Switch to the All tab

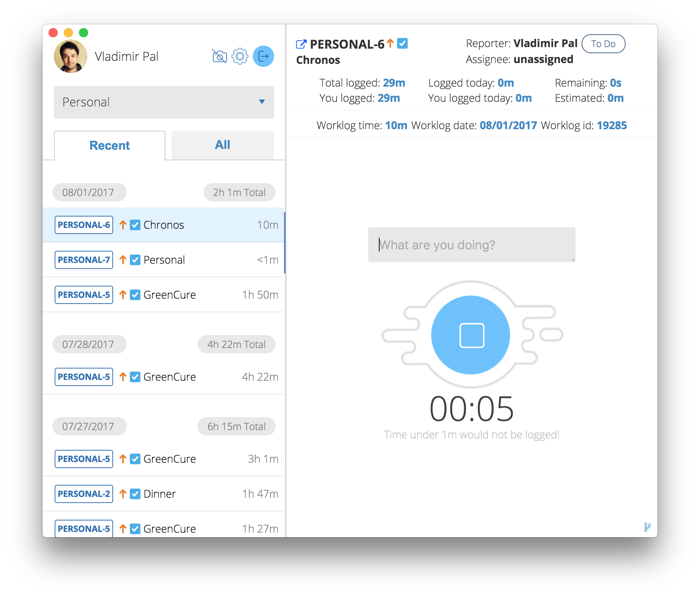tap(222, 145)
